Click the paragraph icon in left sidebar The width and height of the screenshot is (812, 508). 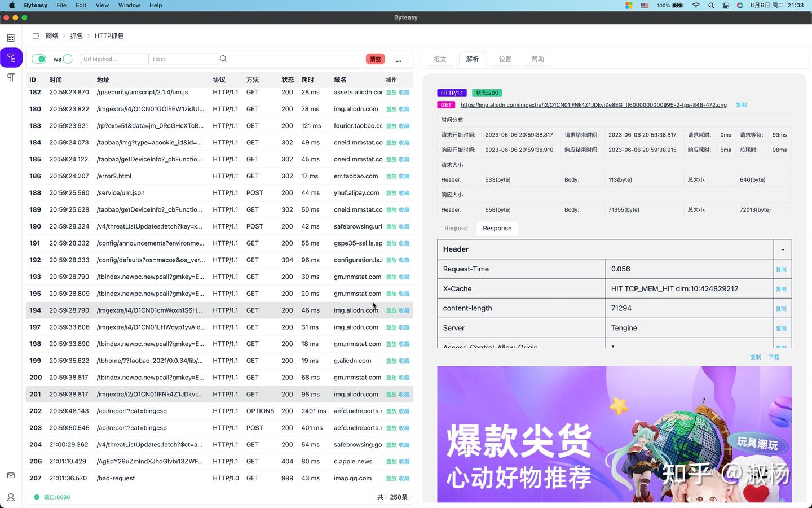point(11,77)
